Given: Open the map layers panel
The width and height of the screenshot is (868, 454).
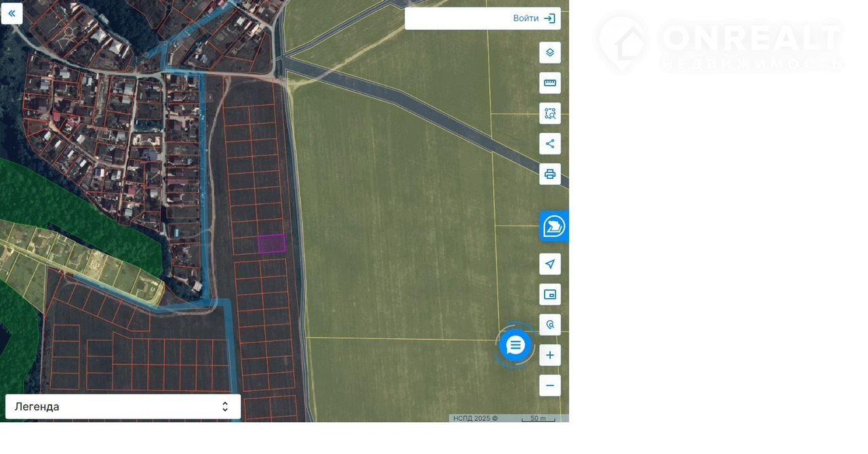Looking at the screenshot, I should point(550,53).
